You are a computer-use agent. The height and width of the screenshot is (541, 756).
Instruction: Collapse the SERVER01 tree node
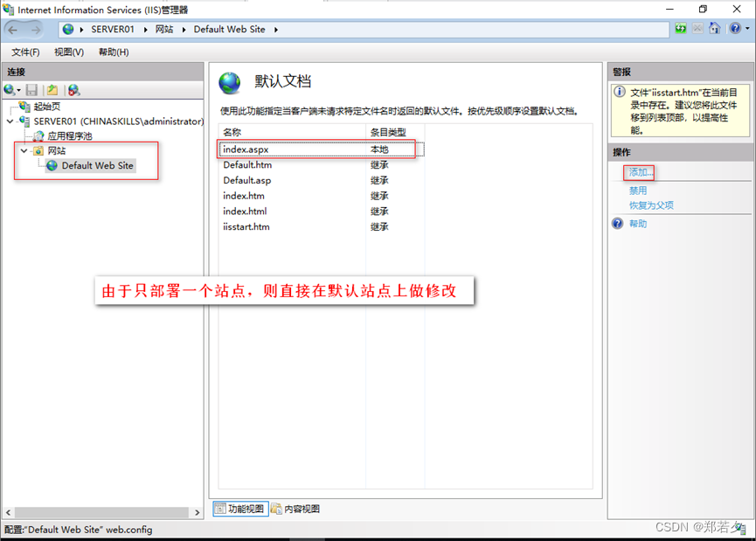point(10,121)
